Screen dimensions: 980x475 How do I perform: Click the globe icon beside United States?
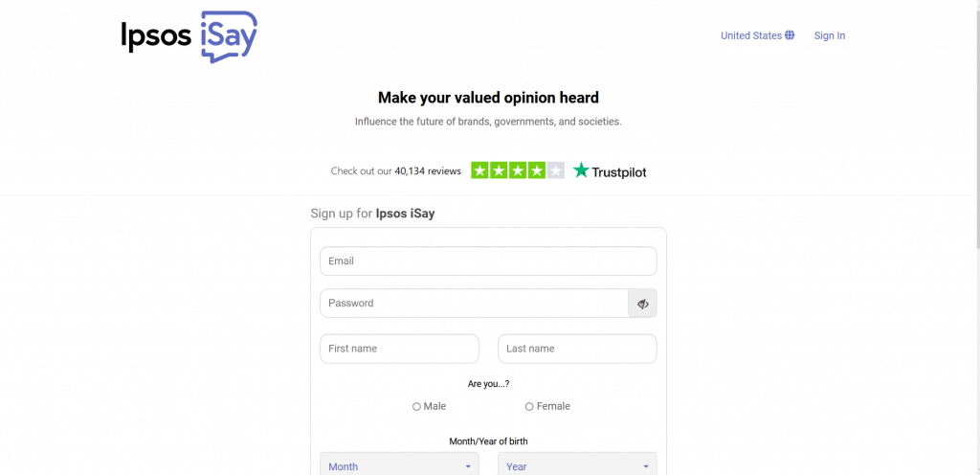(x=790, y=35)
